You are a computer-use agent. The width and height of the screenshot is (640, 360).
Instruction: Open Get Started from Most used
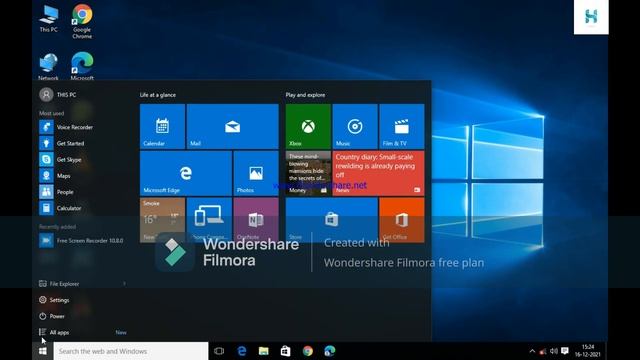pyautogui.click(x=82, y=143)
